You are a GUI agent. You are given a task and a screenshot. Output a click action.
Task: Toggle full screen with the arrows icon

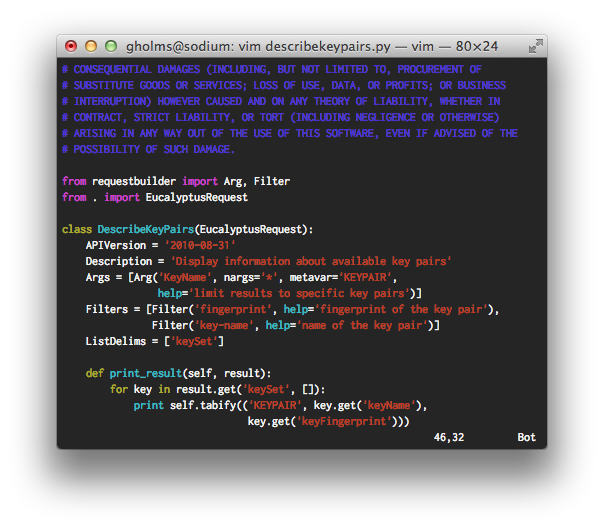pos(535,46)
